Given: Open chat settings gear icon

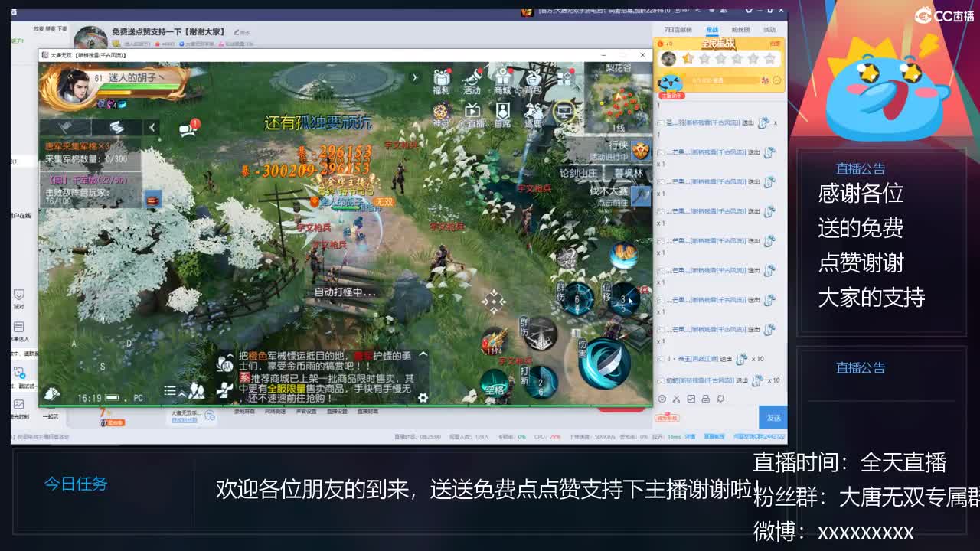Looking at the screenshot, I should tap(423, 397).
